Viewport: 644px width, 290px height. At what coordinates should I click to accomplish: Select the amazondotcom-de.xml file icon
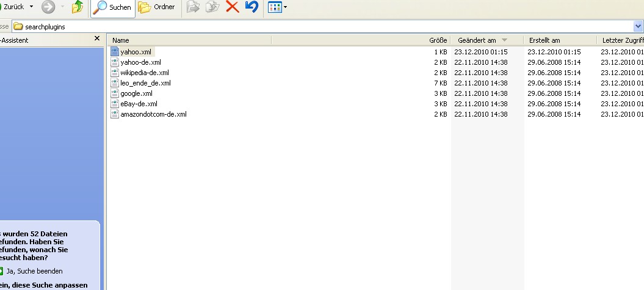(115, 114)
